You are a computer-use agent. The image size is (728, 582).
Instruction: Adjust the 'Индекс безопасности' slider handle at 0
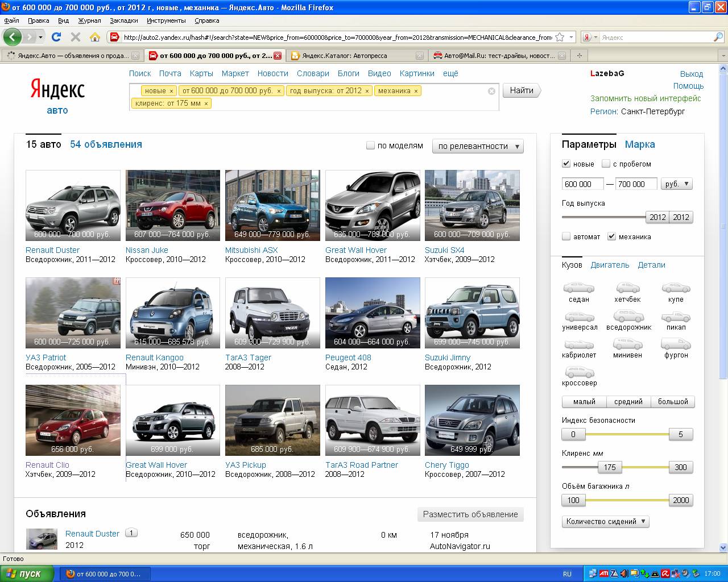tap(573, 434)
